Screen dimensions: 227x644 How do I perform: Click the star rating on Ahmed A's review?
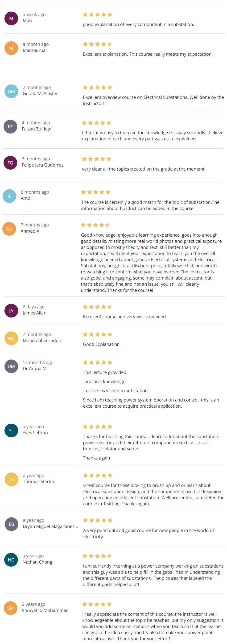point(95,225)
